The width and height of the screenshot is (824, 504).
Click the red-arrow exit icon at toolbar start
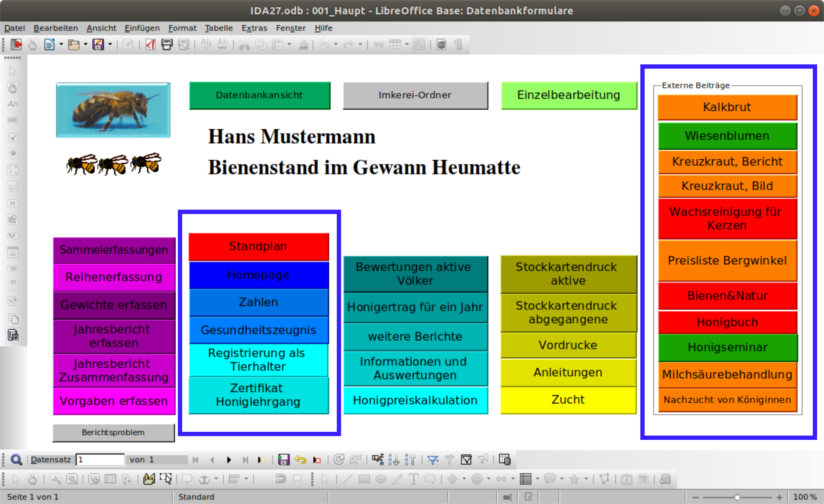coord(16,44)
